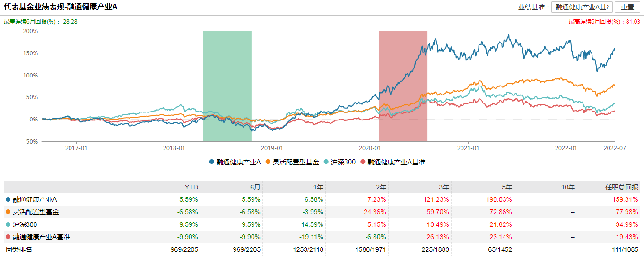Open the 业绩基准 benchmark dropdown
644x258 pixels.
pos(582,7)
